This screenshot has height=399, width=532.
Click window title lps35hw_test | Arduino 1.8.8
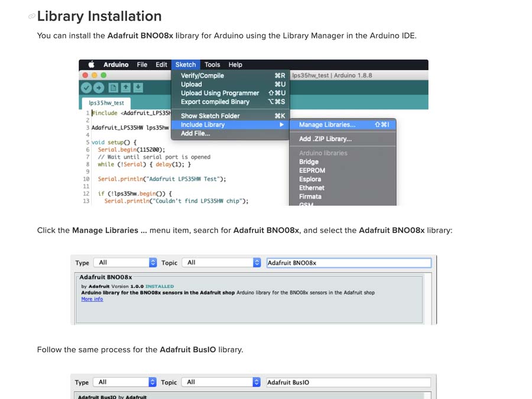coord(332,75)
